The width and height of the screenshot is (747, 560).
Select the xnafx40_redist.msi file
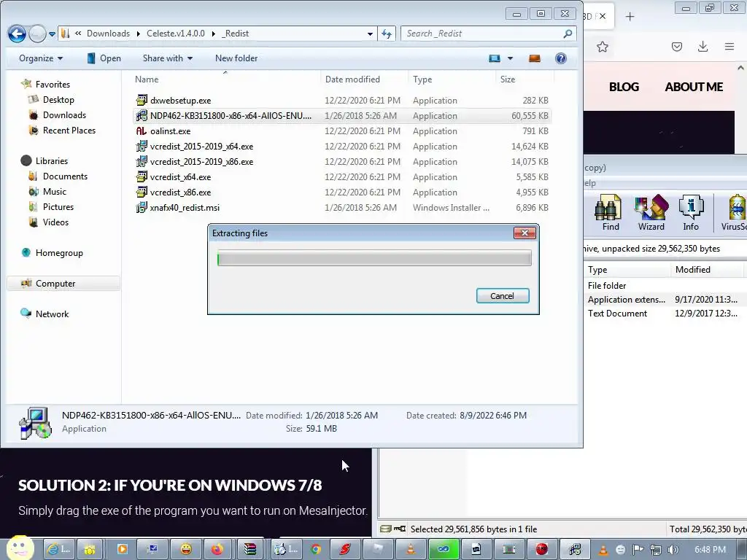click(x=341, y=208)
